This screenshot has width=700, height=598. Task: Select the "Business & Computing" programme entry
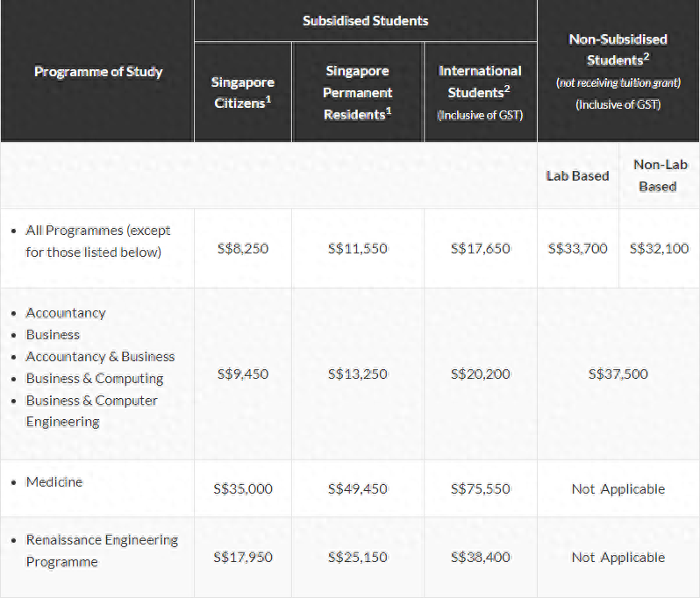click(x=95, y=379)
